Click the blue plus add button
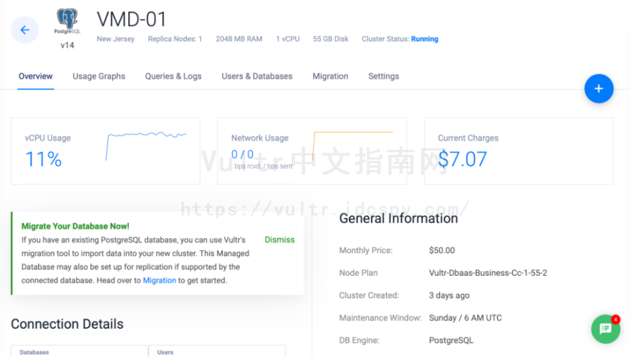The width and height of the screenshot is (644, 364). [599, 88]
